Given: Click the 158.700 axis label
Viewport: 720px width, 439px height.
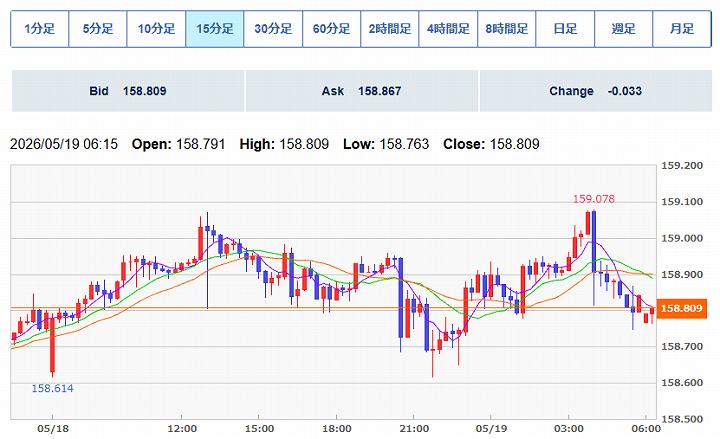Looking at the screenshot, I should (682, 347).
